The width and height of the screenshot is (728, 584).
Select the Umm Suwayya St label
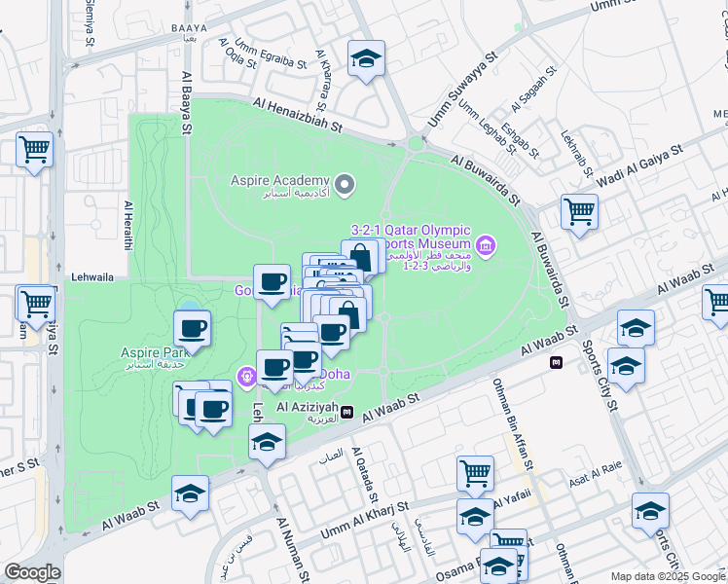click(462, 90)
